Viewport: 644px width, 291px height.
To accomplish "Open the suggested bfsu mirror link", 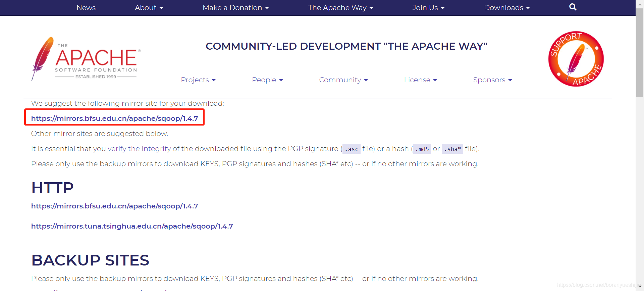I will pyautogui.click(x=114, y=118).
